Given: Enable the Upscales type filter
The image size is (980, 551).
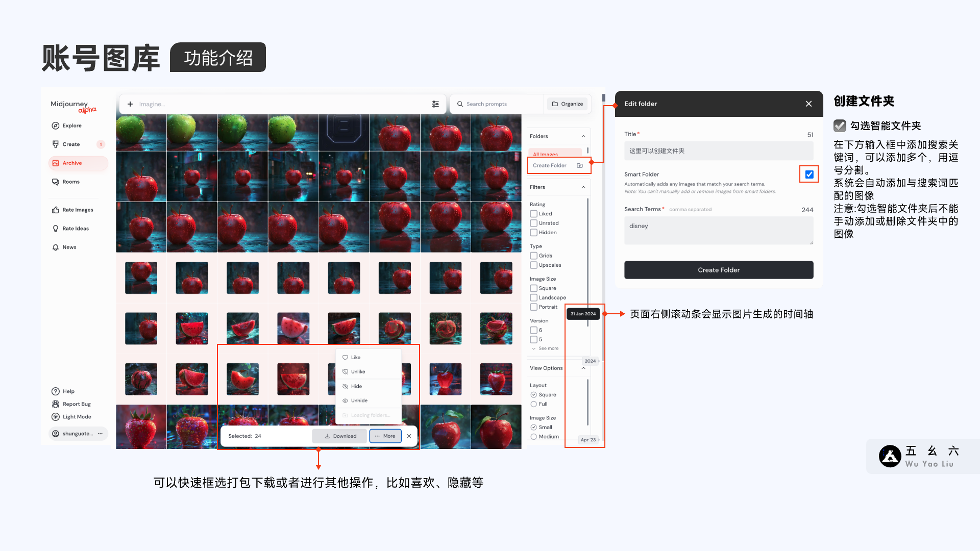Looking at the screenshot, I should (x=533, y=265).
